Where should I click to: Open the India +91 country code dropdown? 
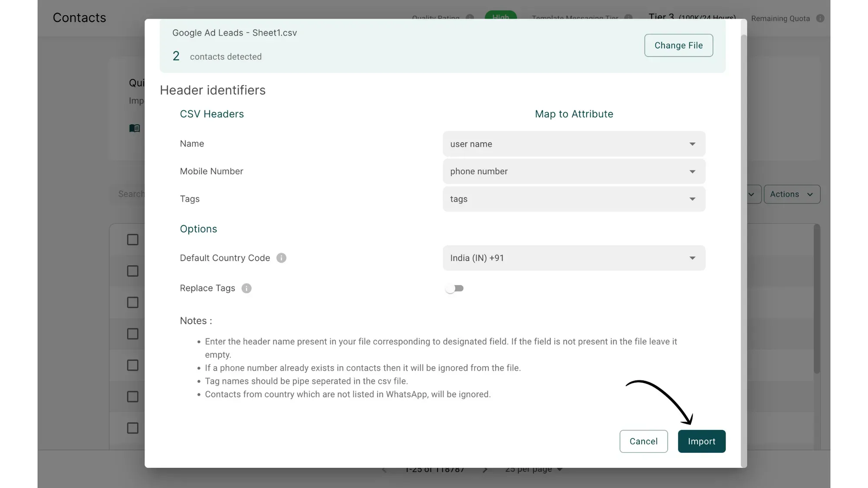point(574,258)
